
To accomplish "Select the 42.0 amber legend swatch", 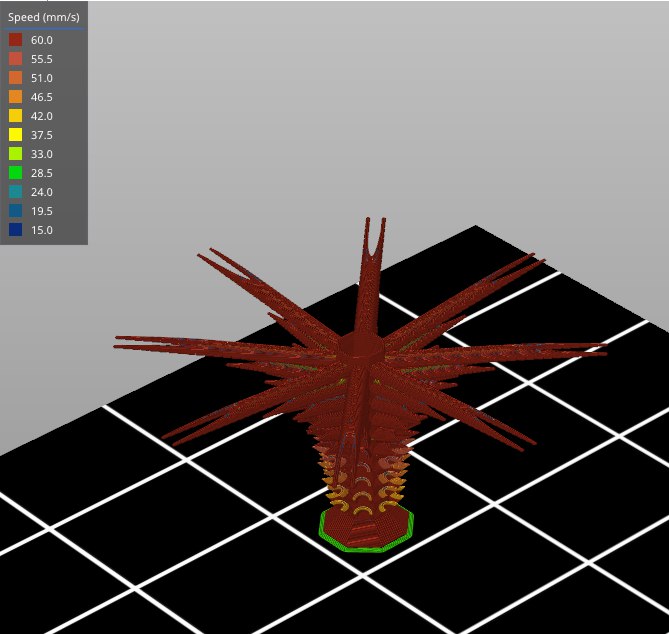I will point(15,116).
